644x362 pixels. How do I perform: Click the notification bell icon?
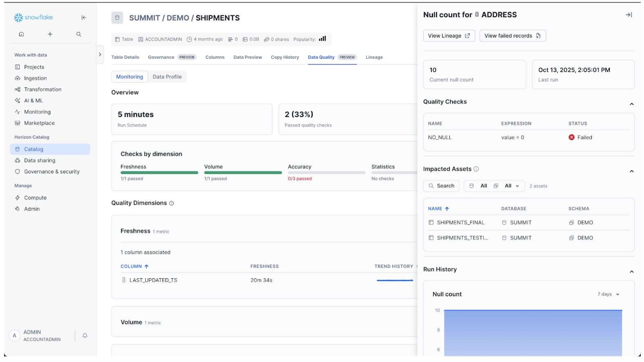85,335
